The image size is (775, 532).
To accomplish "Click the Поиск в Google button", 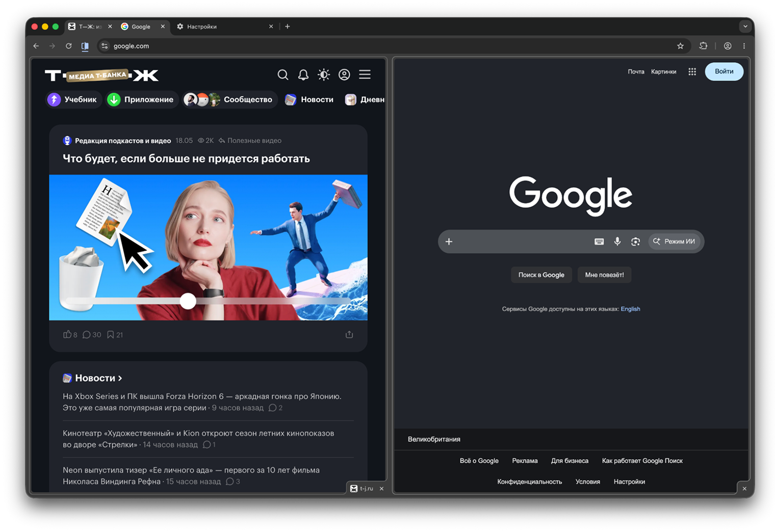I will (541, 275).
